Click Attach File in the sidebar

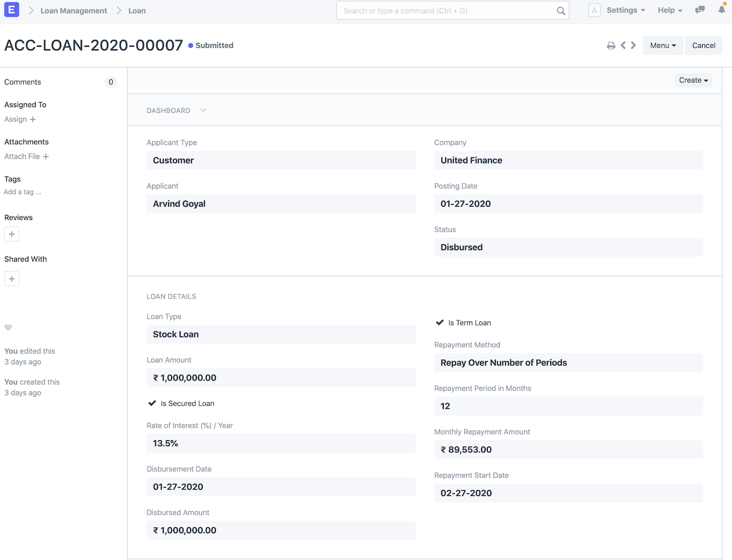(x=26, y=156)
